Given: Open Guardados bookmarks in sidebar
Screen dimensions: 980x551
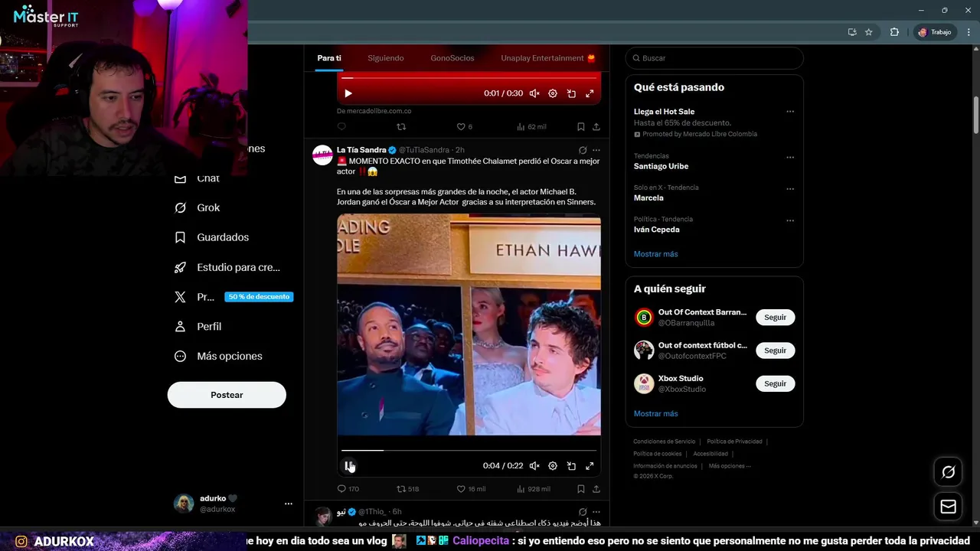Looking at the screenshot, I should coord(211,237).
